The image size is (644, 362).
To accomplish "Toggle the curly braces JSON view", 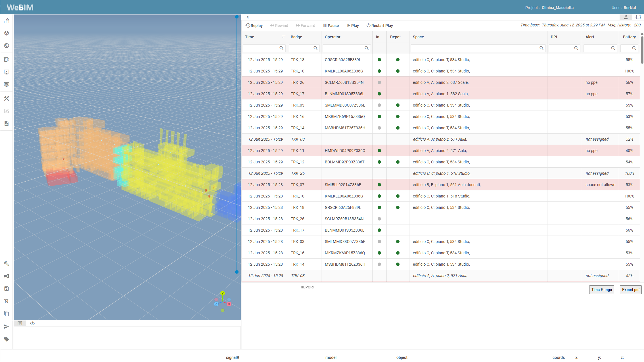I will [638, 17].
